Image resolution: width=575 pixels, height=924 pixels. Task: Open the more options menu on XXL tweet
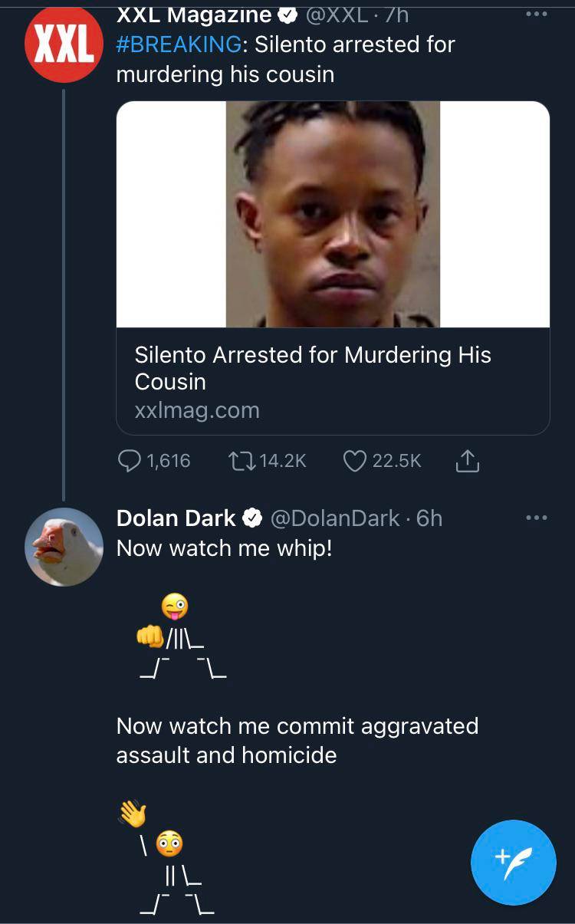[536, 14]
